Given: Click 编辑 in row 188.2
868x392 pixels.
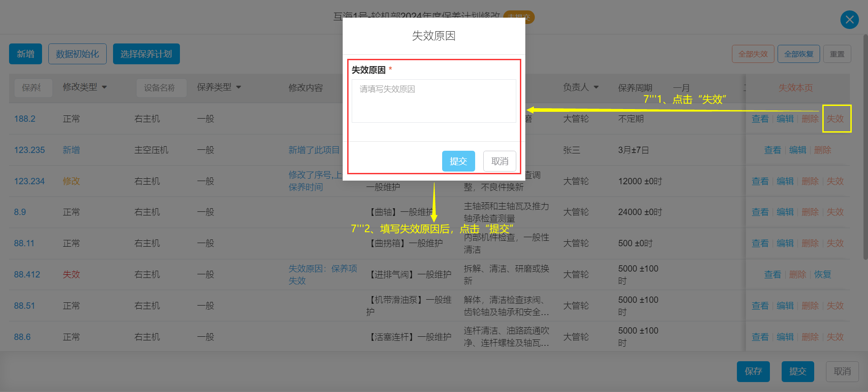Looking at the screenshot, I should coord(785,119).
